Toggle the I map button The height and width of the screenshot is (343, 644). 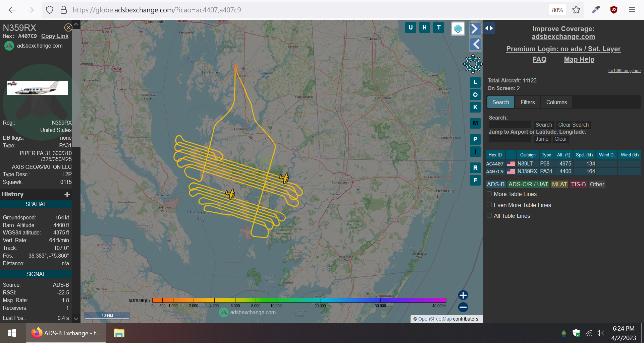tap(475, 152)
